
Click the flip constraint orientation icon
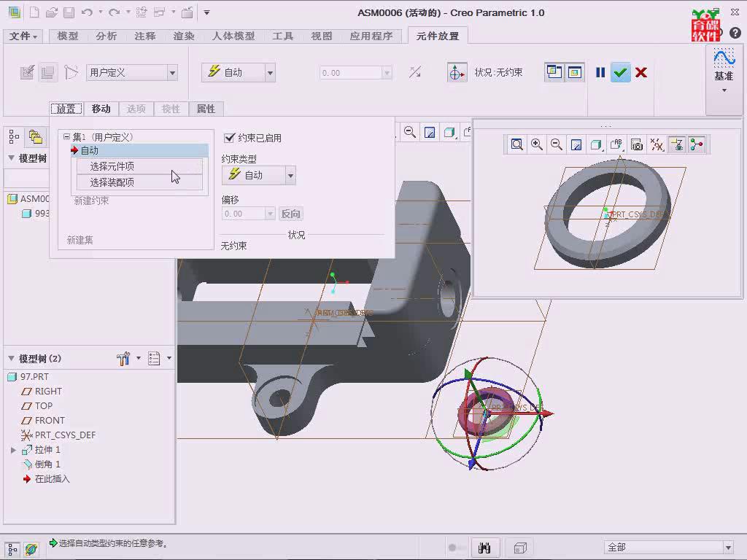(x=415, y=72)
